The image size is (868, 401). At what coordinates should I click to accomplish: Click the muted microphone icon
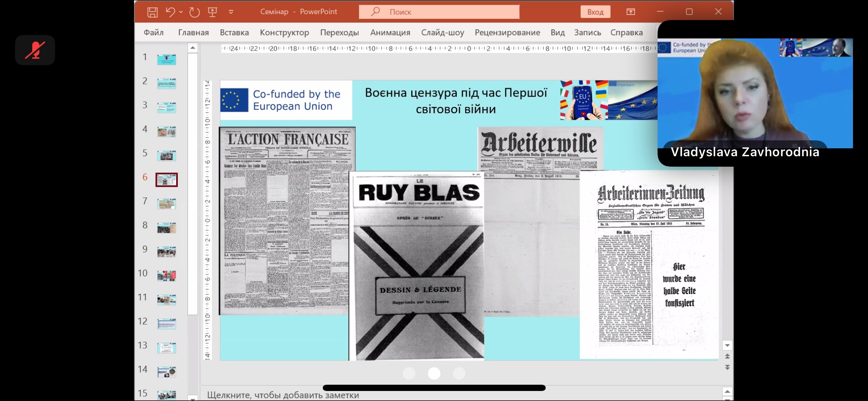[x=35, y=50]
